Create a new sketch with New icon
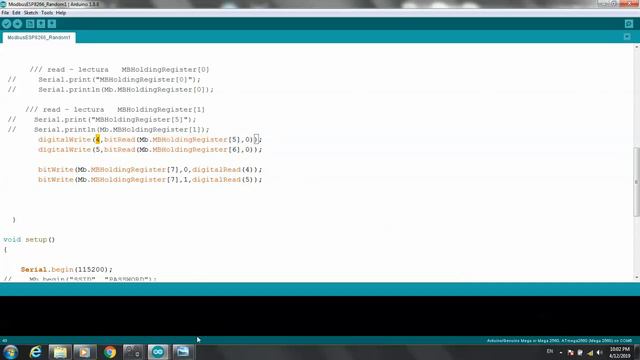 pos(30,24)
